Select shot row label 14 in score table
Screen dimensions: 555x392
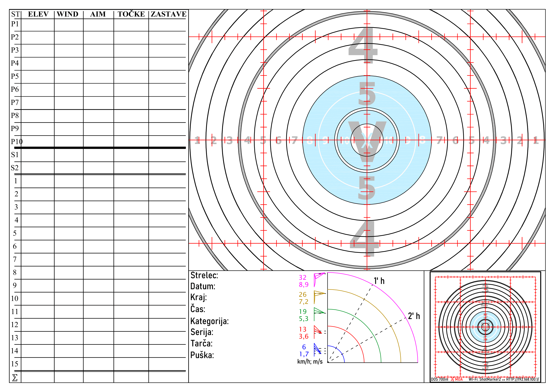(15, 351)
